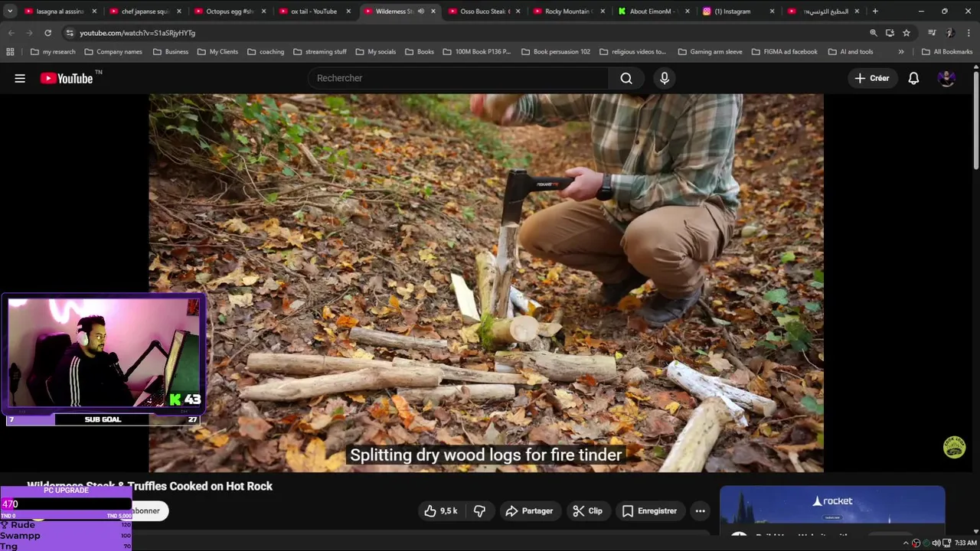The image size is (980, 551).
Task: Click the page vertical scrollbar
Action: pos(976,119)
